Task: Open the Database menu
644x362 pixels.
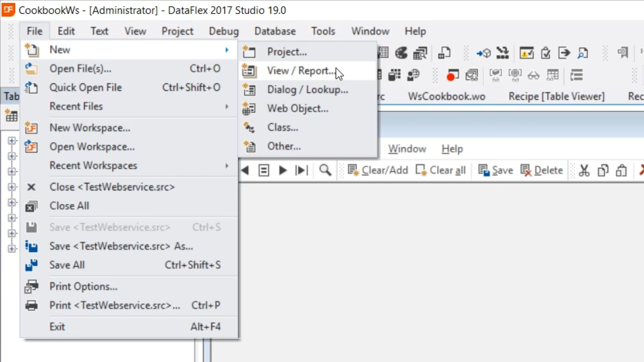Action: click(275, 31)
